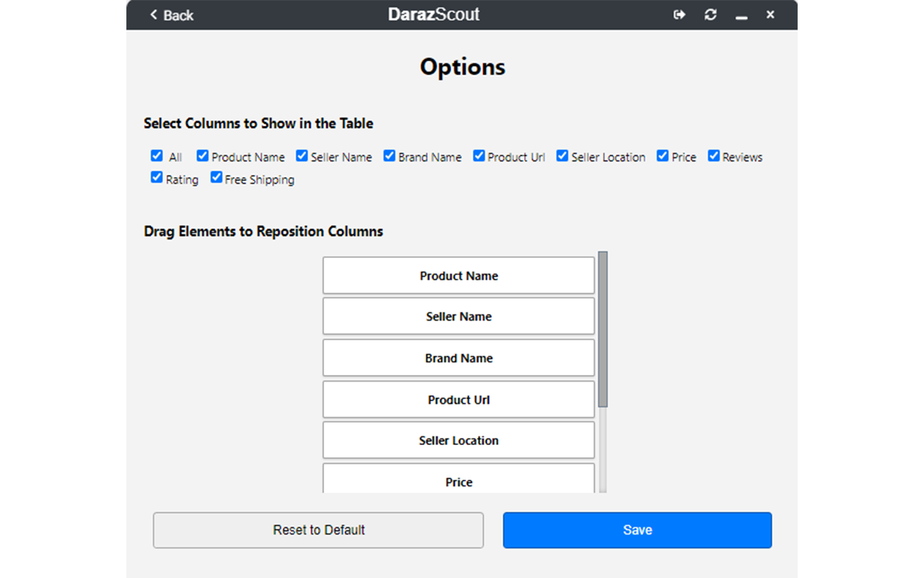Uncheck the Brand Name checkbox
Viewport: 924px width, 578px height.
[389, 156]
